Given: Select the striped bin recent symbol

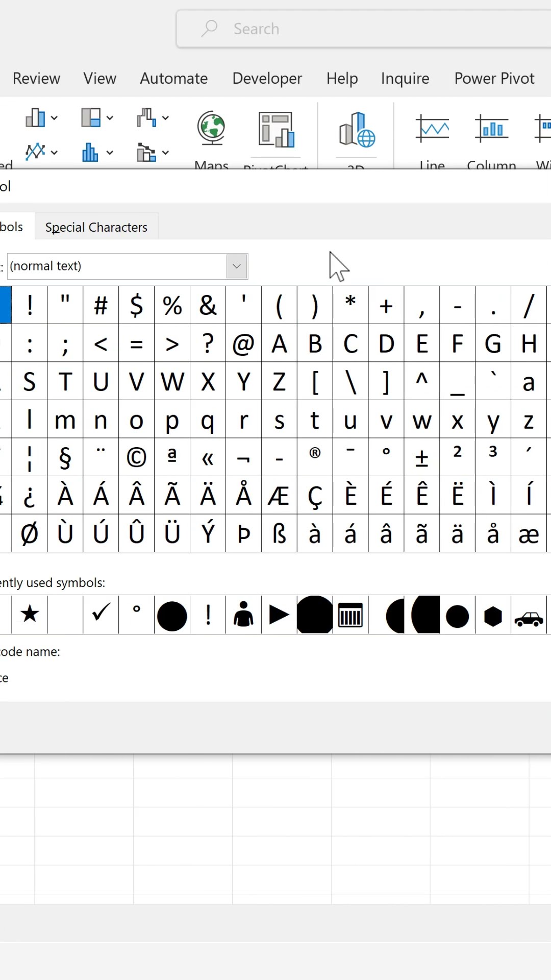Looking at the screenshot, I should (x=350, y=614).
